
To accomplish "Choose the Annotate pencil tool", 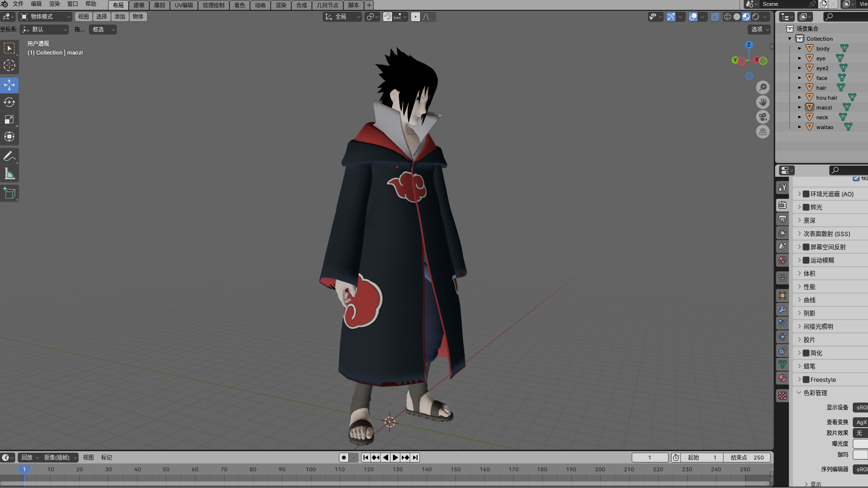I will [x=9, y=157].
